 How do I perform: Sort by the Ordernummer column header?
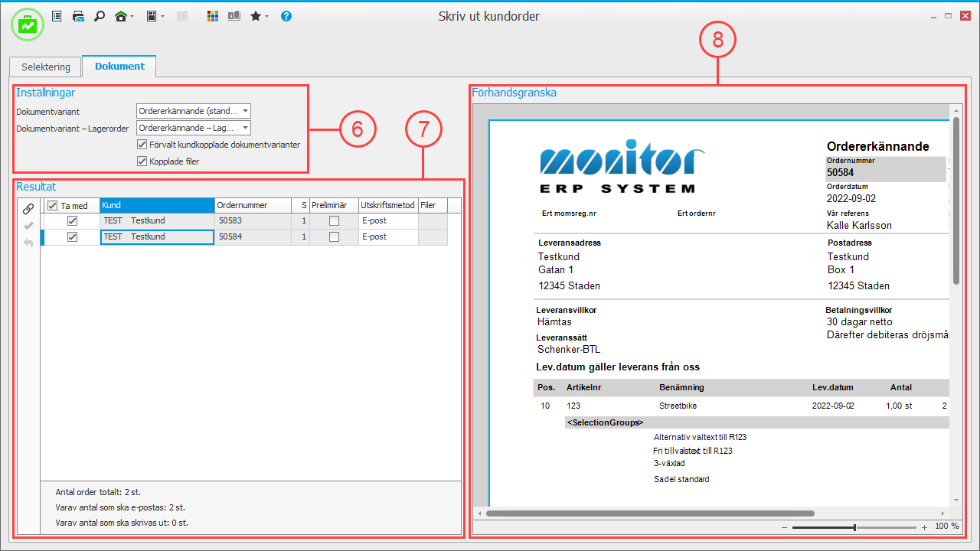coord(253,206)
